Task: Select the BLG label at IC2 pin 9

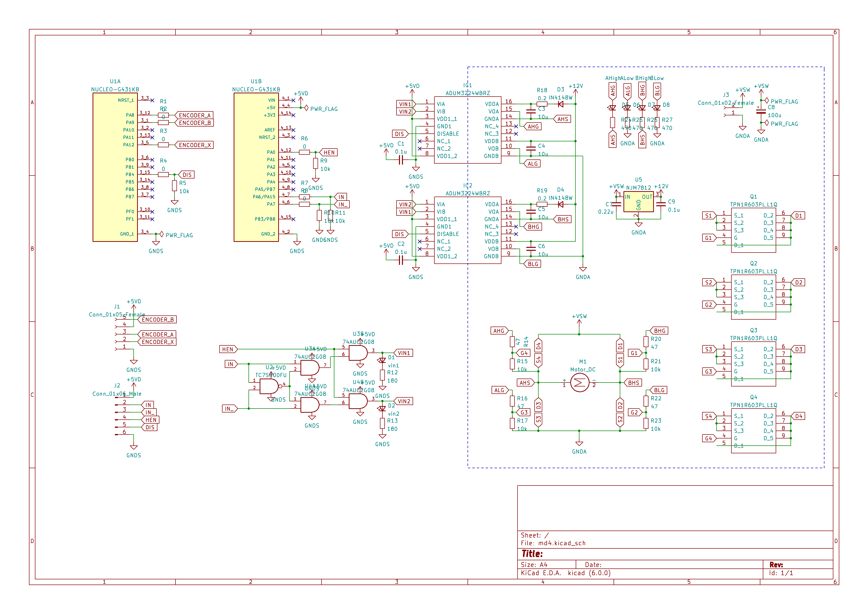Action: coord(532,264)
